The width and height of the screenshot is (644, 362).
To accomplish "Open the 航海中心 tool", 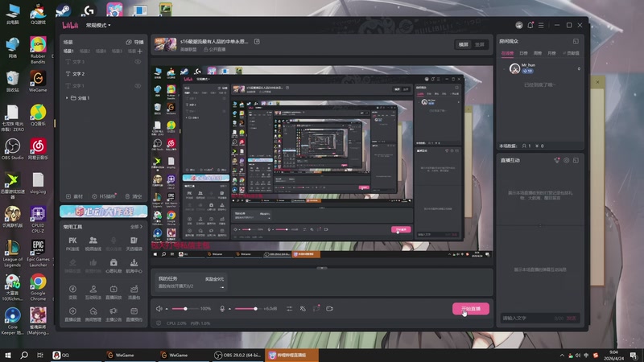I will (x=134, y=265).
